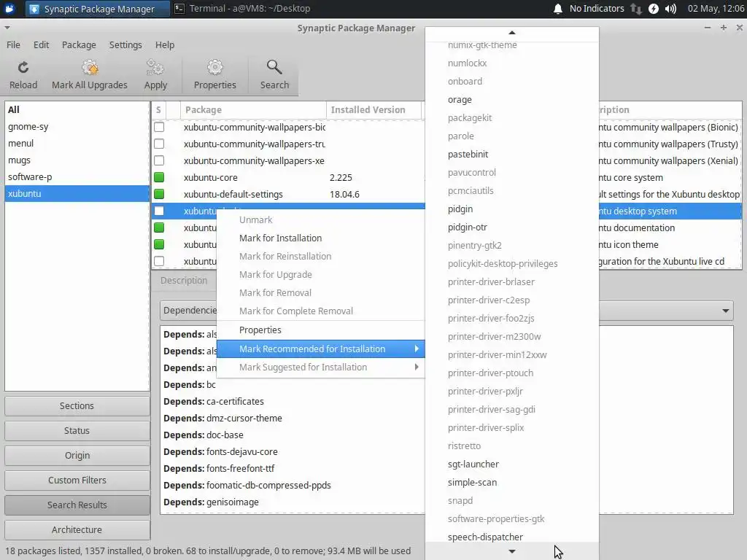Click the volume speaker tray icon
Screen dimensions: 747x560
671,9
